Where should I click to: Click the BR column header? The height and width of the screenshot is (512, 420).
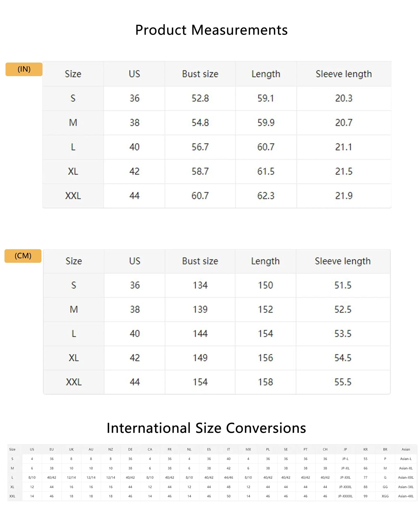pyautogui.click(x=385, y=449)
